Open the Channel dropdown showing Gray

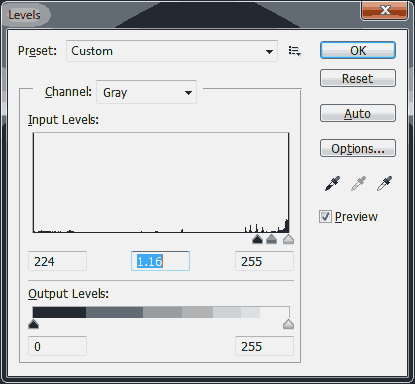coord(146,92)
